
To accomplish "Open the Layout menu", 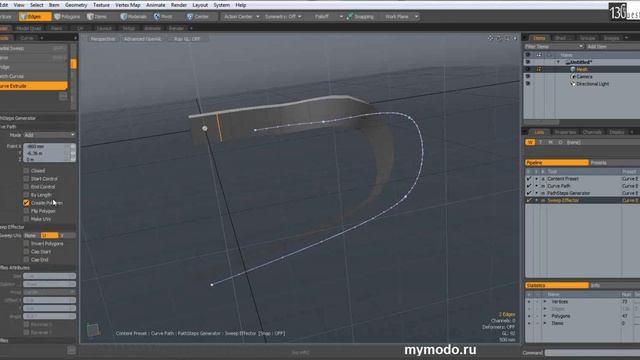I will pyautogui.click(x=200, y=5).
